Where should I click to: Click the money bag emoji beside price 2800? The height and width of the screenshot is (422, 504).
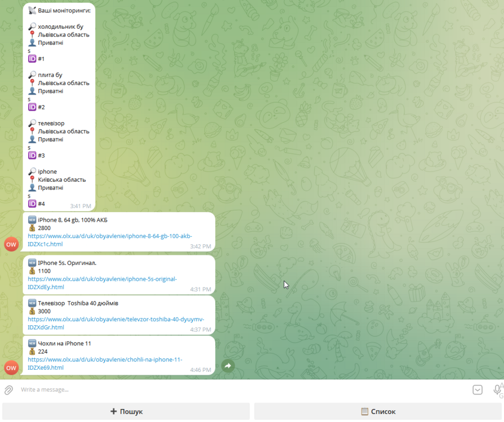click(32, 228)
